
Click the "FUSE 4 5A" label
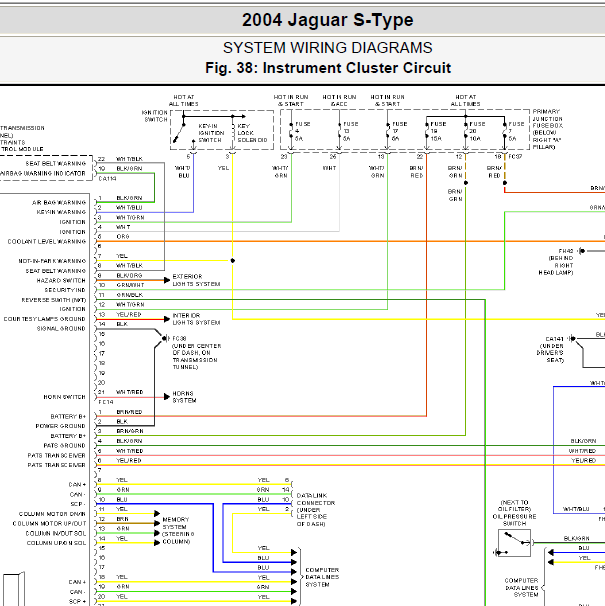[x=302, y=131]
